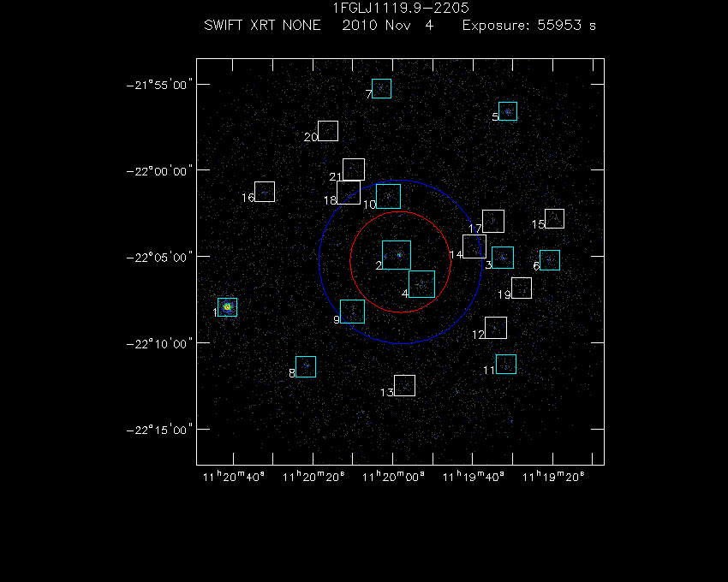
Task: Click the cyan box for source 8
Action: click(306, 366)
